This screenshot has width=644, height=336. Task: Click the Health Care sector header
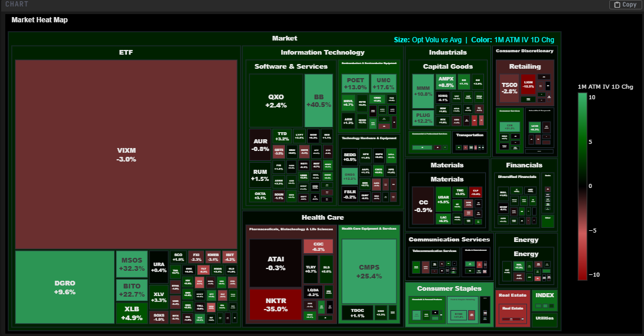(322, 217)
